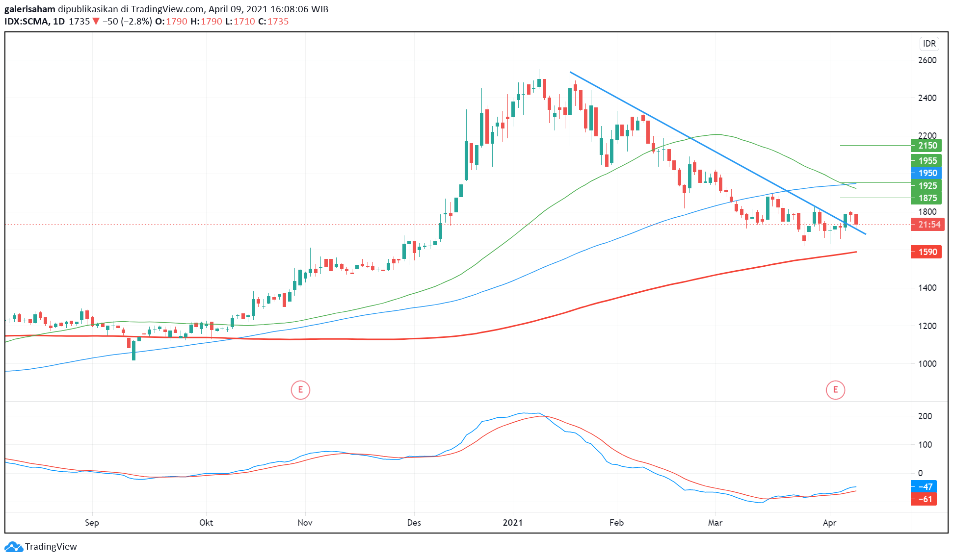The width and height of the screenshot is (953, 560).
Task: Click the Feb label on time axis
Action: click(x=616, y=523)
